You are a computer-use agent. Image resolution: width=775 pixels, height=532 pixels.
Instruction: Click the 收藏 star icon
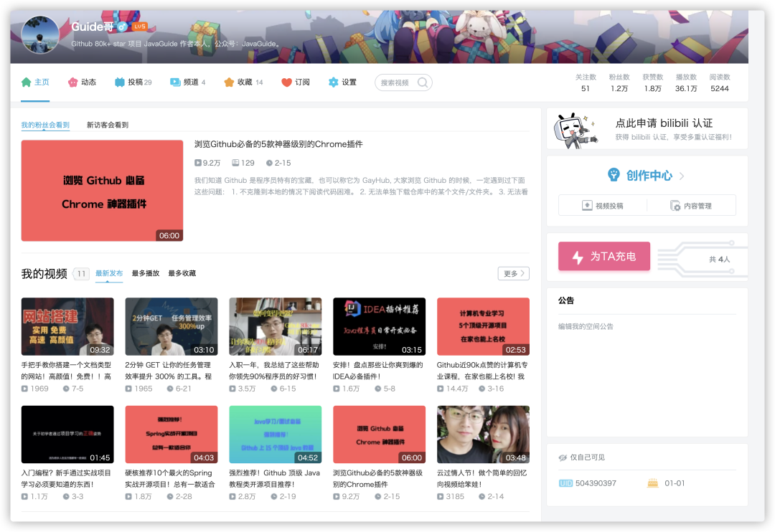tap(229, 82)
